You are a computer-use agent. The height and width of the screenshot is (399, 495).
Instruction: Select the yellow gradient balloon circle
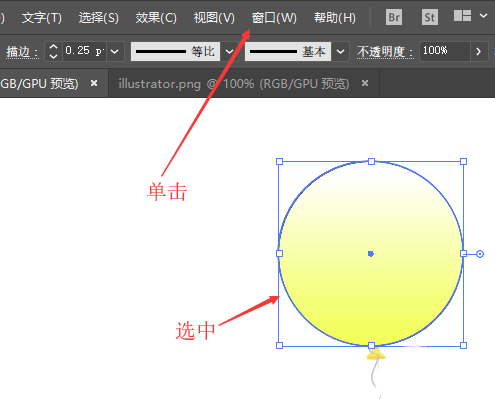(x=371, y=253)
